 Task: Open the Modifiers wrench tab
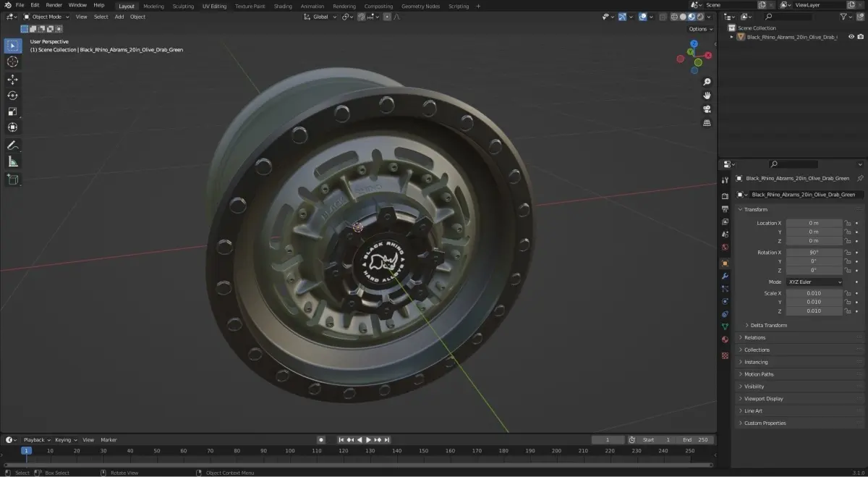click(725, 276)
